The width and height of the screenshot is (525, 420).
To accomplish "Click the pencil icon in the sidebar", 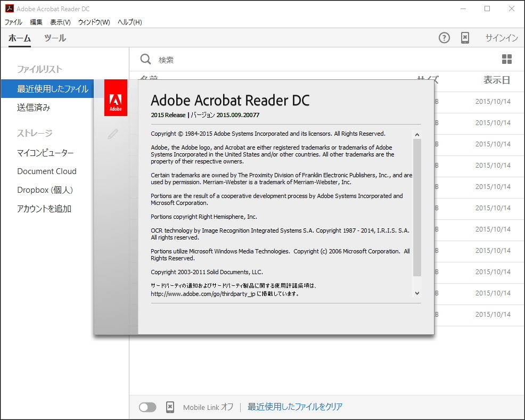I will pyautogui.click(x=113, y=134).
